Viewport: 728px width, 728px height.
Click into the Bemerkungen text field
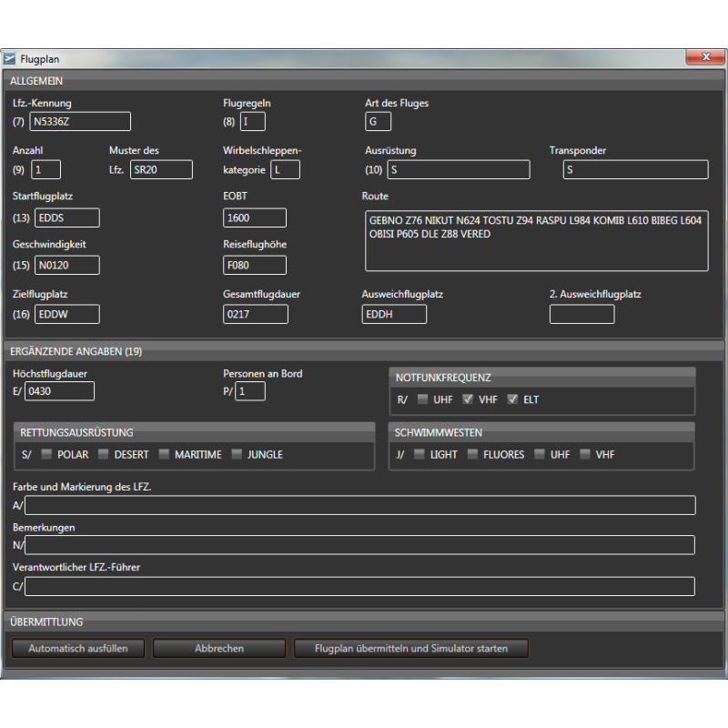click(359, 545)
